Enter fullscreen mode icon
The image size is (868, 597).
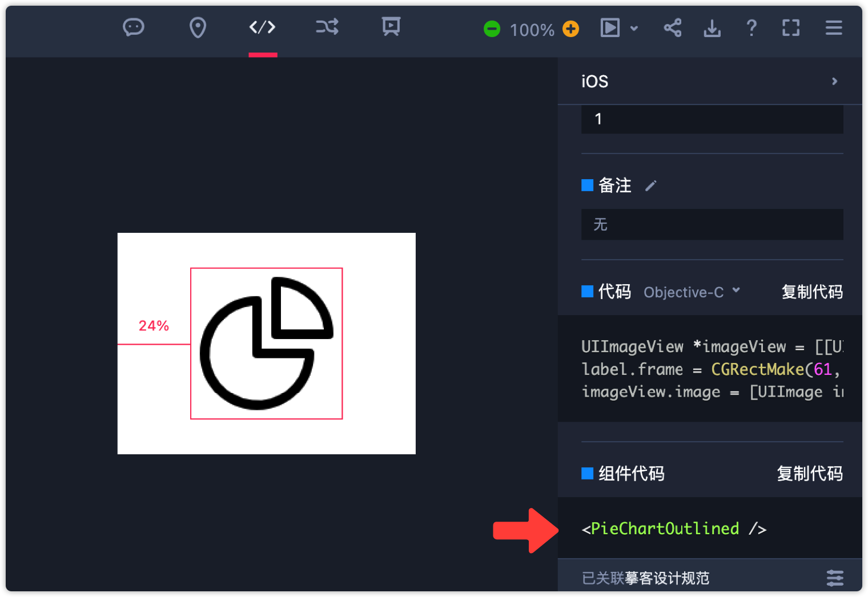pyautogui.click(x=791, y=27)
